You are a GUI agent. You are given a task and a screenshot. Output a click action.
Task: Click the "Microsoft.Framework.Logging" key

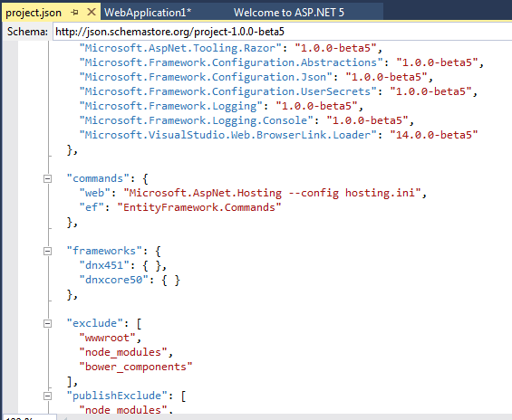(170, 106)
